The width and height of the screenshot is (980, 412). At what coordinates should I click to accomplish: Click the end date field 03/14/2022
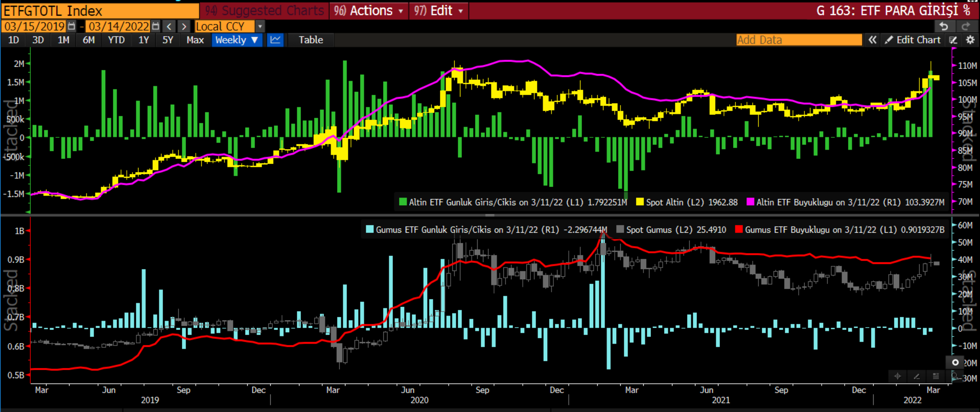[x=119, y=26]
